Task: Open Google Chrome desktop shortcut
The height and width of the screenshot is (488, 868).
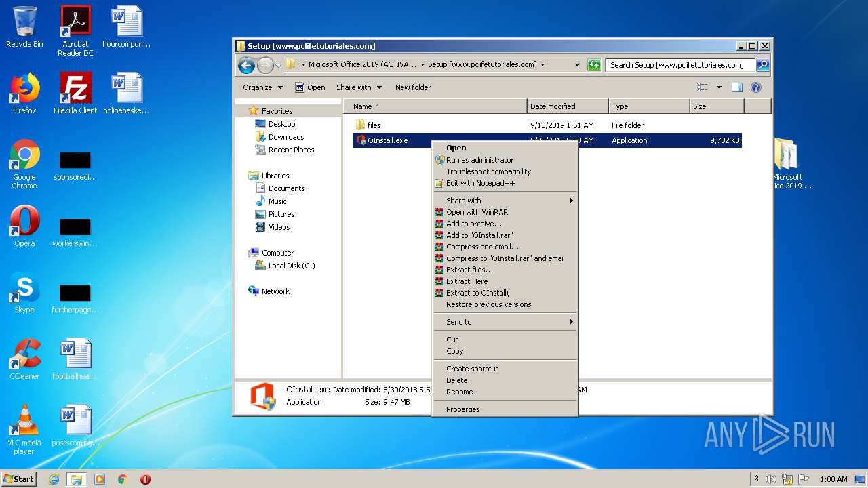Action: point(24,164)
